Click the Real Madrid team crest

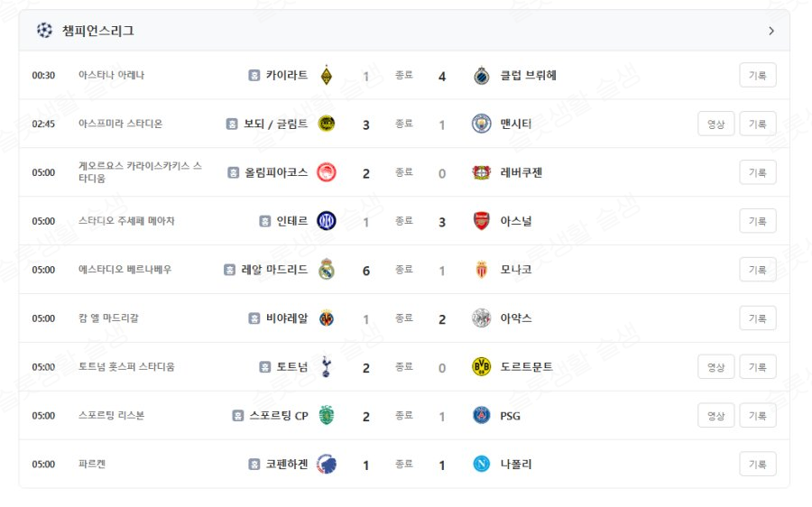point(327,270)
